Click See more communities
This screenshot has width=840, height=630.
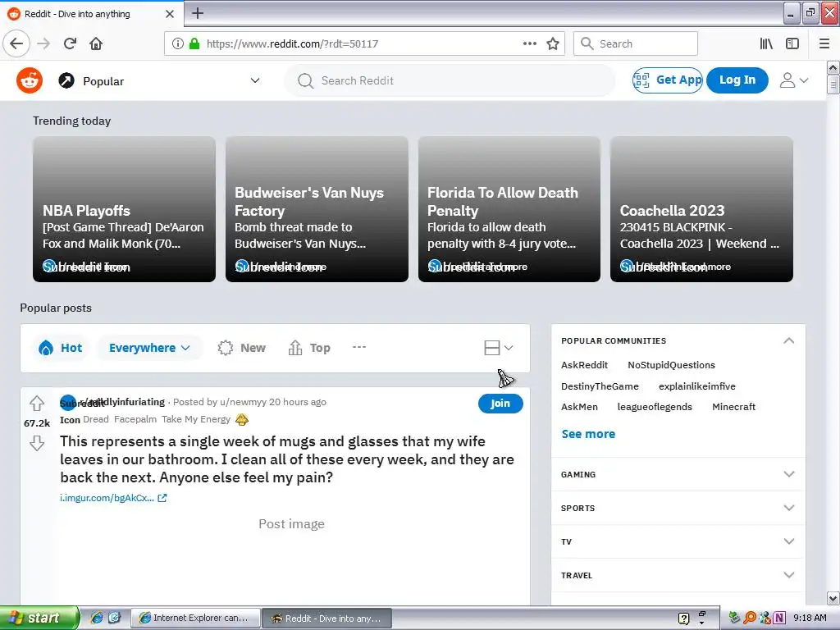588,434
